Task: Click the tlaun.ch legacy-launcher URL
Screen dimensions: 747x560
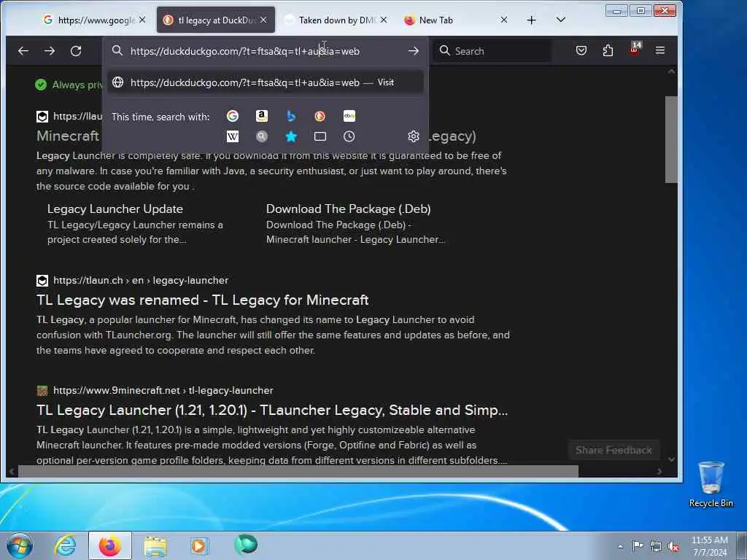Action: tap(141, 281)
